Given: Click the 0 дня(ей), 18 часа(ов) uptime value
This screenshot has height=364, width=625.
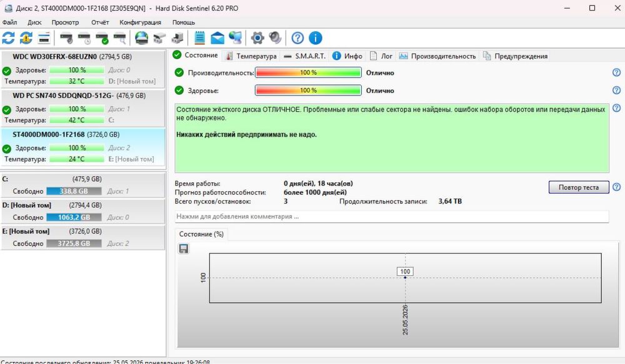Looking at the screenshot, I should point(318,184).
